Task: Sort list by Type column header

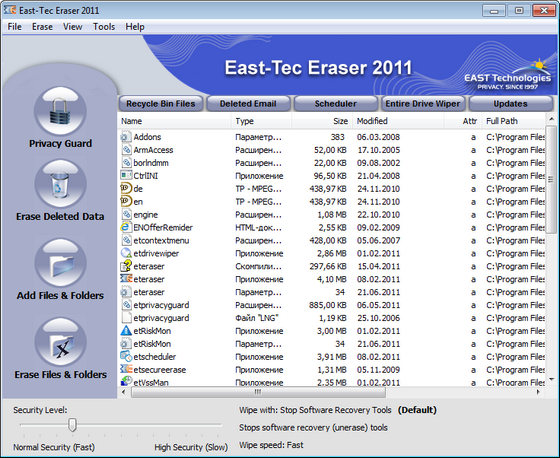Action: pos(261,121)
